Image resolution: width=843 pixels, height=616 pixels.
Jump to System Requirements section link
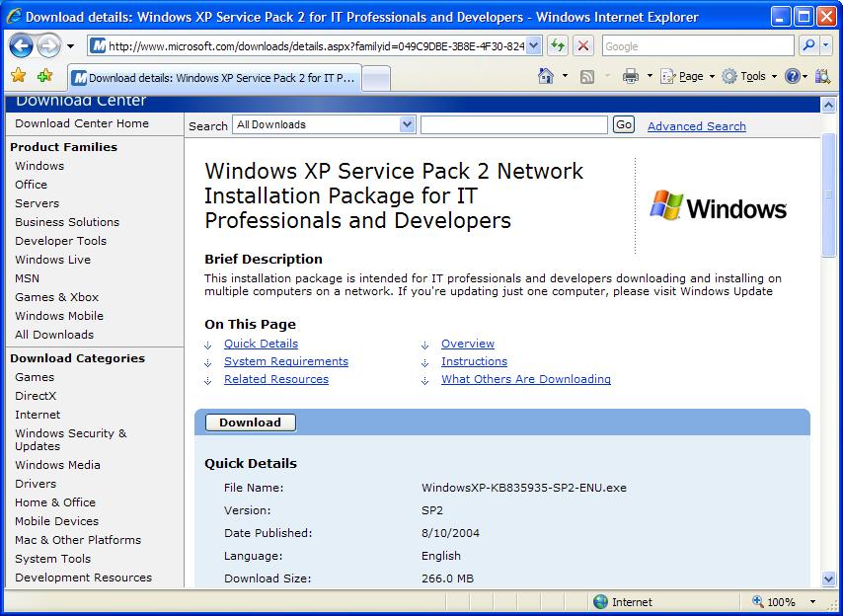[286, 361]
